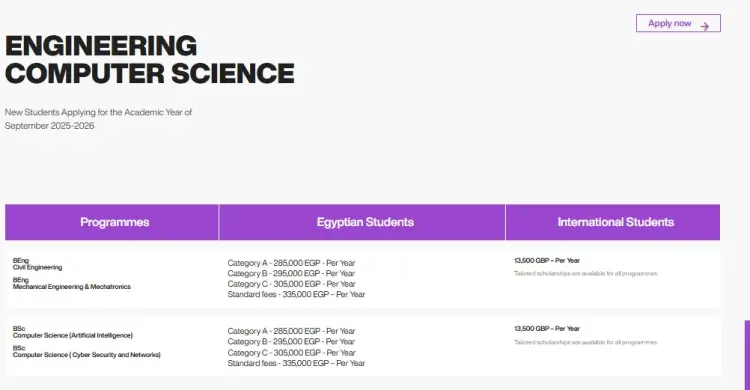Screen dimensions: 750x390
Task: Click Category B 295,000 EGP engineering fee
Action: pos(291,273)
